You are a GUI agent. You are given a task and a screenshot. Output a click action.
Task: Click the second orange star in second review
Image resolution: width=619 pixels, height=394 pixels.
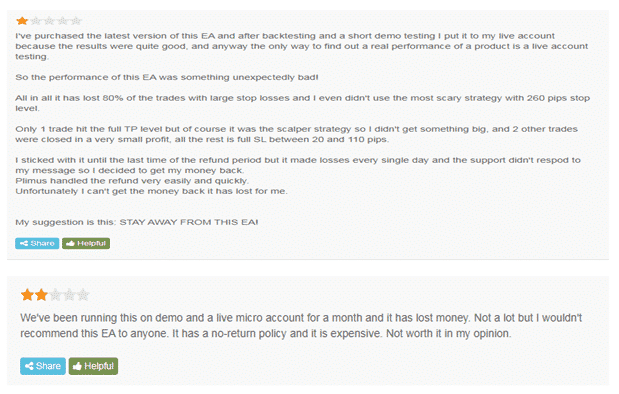pyautogui.click(x=41, y=295)
